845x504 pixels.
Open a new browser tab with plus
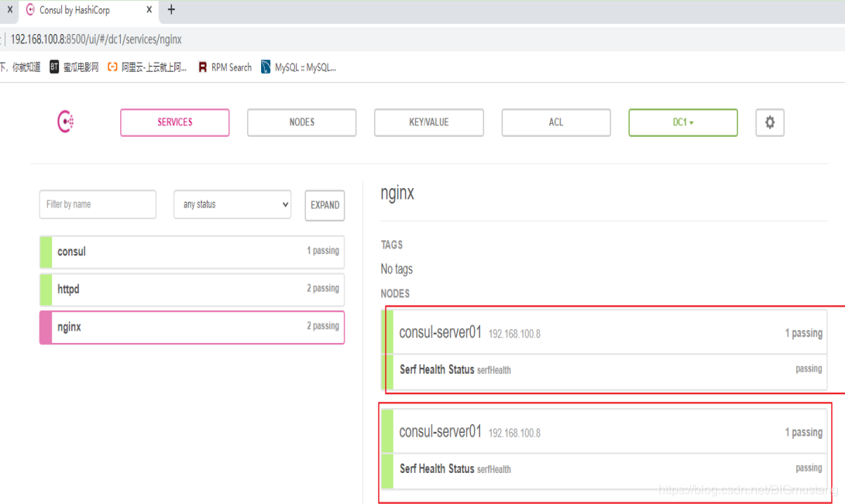171,10
